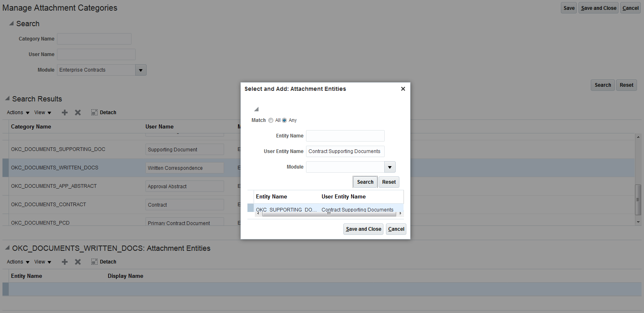Collapse the Search Results section
The image size is (644, 313).
pyautogui.click(x=7, y=99)
